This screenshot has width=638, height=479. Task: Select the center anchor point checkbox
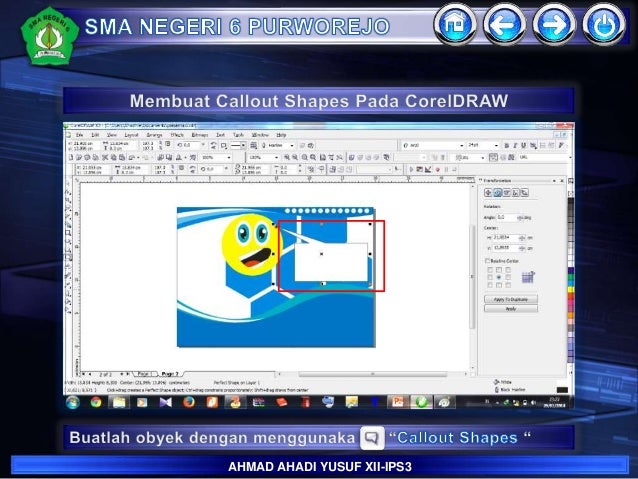pyautogui.click(x=499, y=277)
